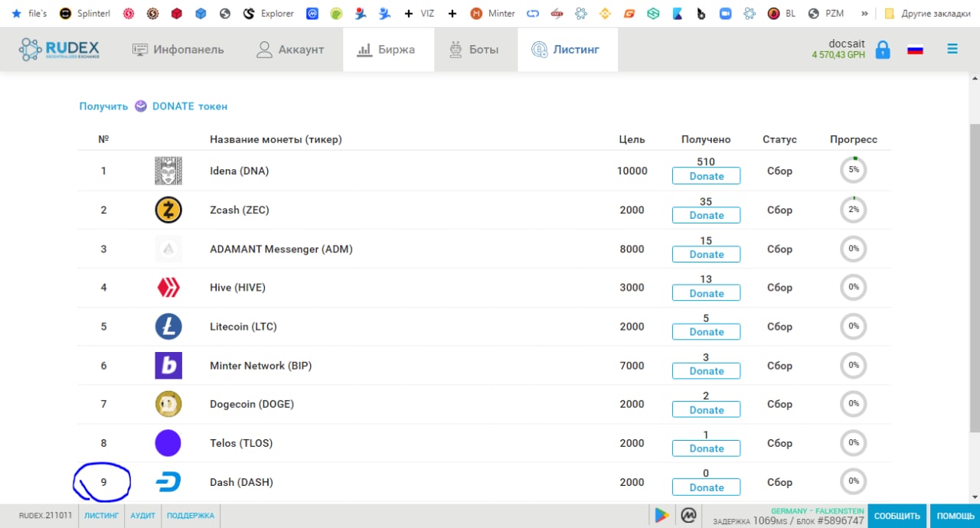
Task: Click the Hive (HIVE) coin name
Action: pos(237,288)
